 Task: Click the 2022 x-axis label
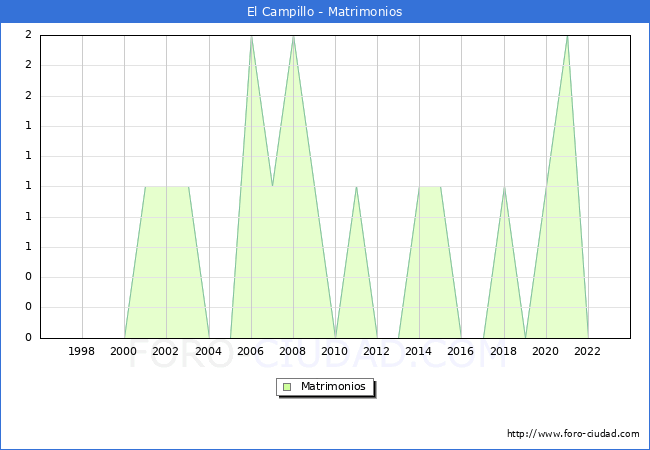(x=588, y=351)
